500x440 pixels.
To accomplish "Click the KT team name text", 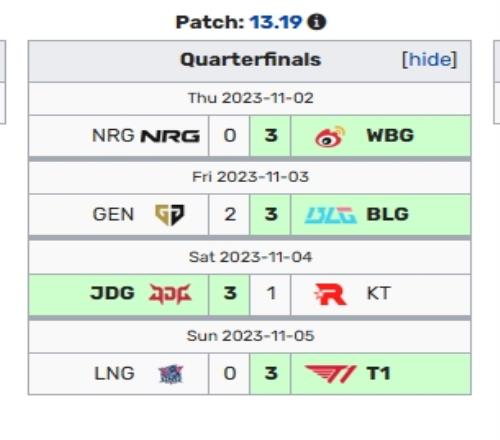I will 378,293.
